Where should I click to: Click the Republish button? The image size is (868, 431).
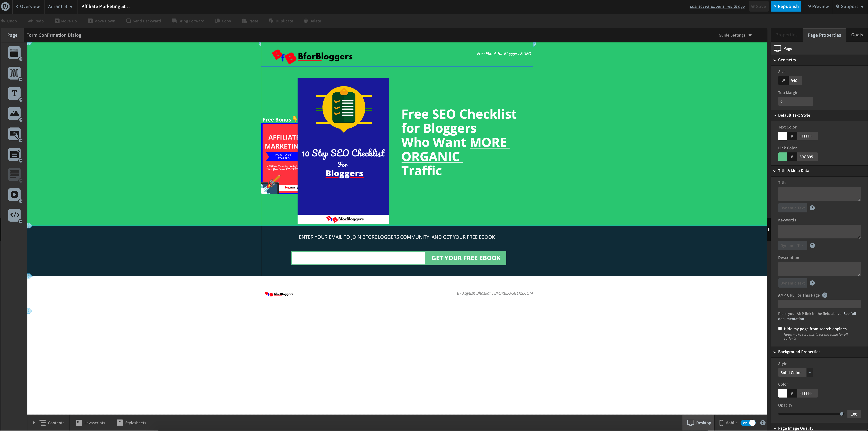(786, 6)
